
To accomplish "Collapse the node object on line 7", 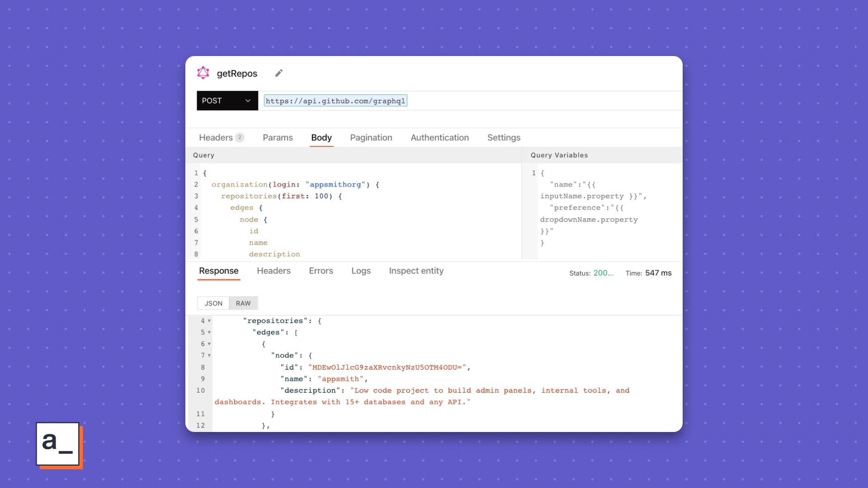I will 209,356.
